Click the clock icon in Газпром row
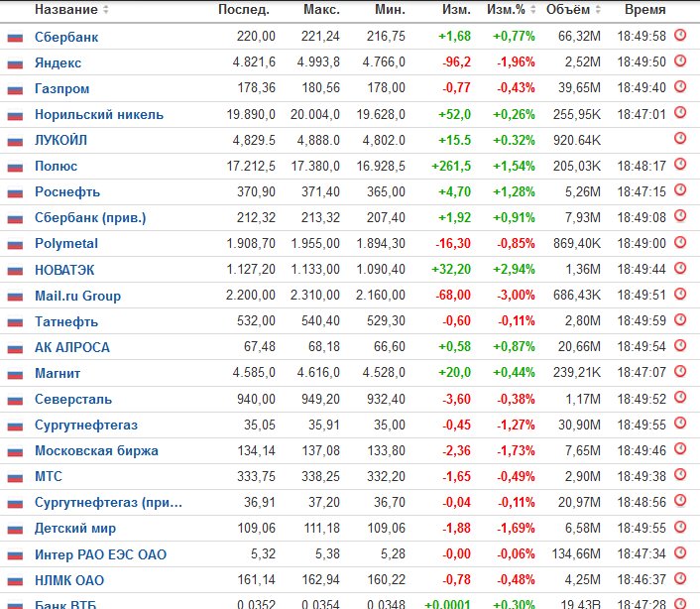Image resolution: width=700 pixels, height=609 pixels. pyautogui.click(x=680, y=86)
